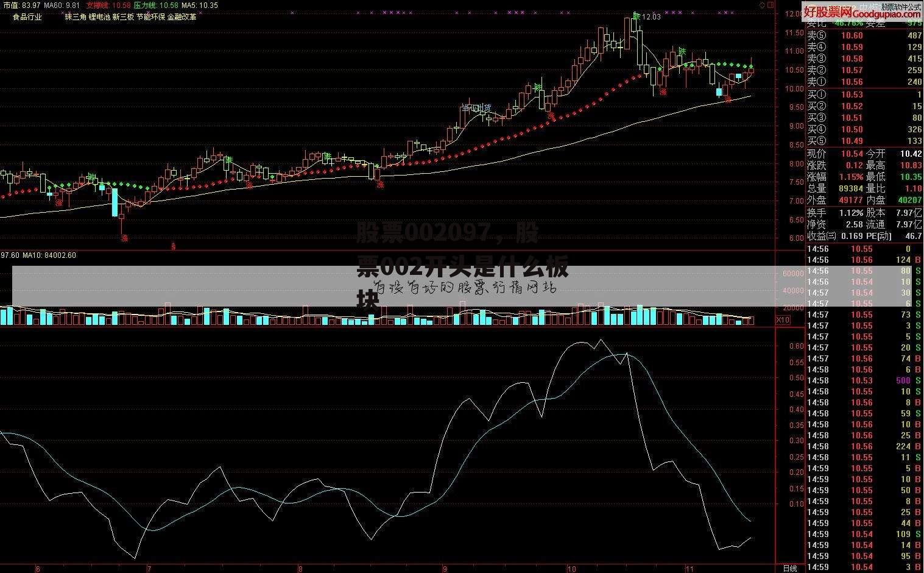Select the 卖③ 10.58 ask row
This screenshot has height=573, width=924.
click(x=864, y=59)
